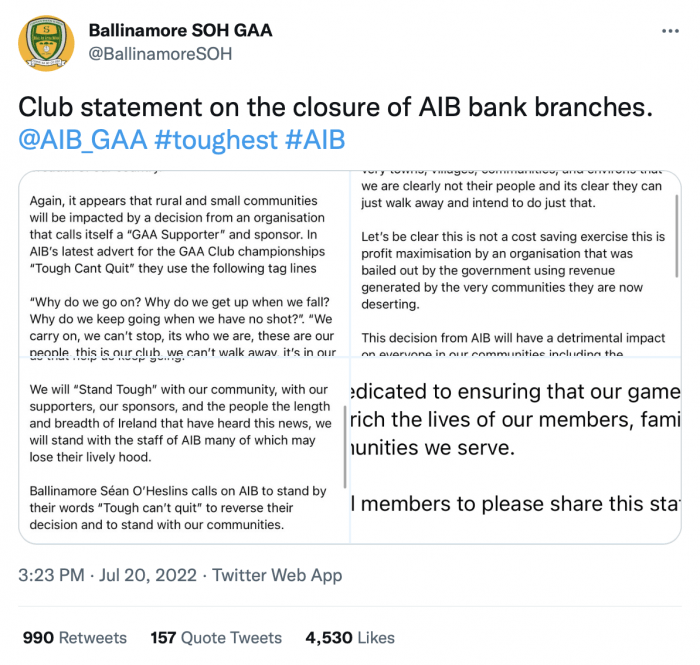Open the @BallinamoreSOH handle link
This screenshot has height=665, width=700.
160,54
